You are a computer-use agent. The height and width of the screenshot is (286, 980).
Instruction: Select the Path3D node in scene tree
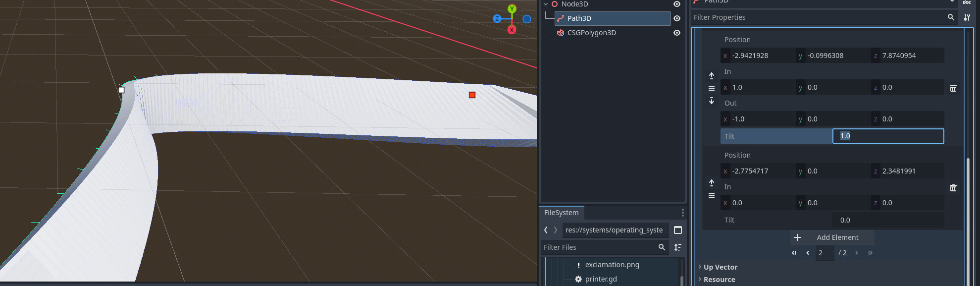click(613, 18)
